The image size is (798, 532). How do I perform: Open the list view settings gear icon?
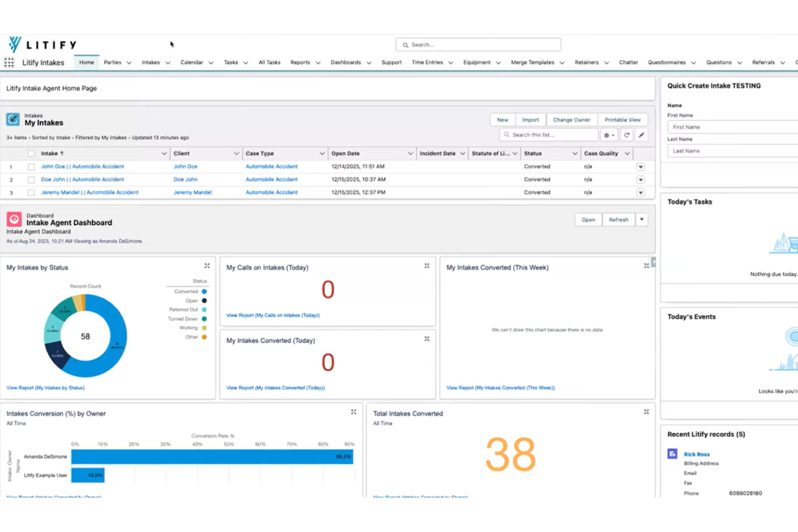[x=608, y=135]
